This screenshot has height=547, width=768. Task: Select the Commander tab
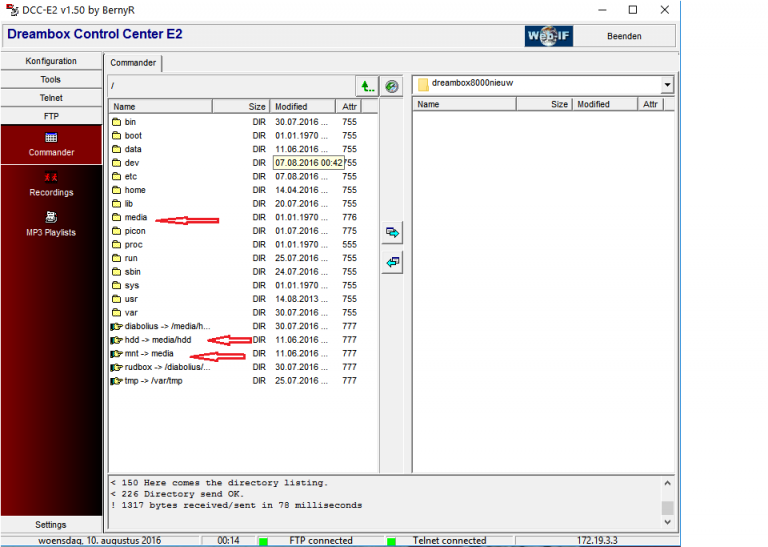(133, 62)
